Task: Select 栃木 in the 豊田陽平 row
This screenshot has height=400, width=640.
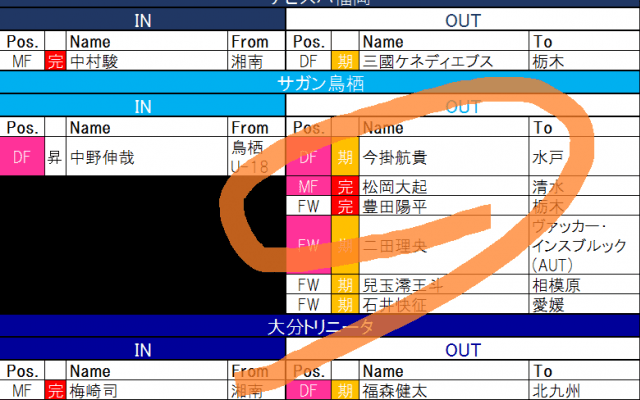Action: (x=584, y=206)
